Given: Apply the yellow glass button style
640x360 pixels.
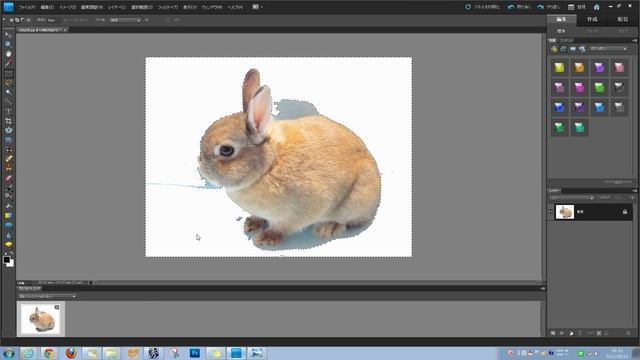Looking at the screenshot, I should 560,67.
